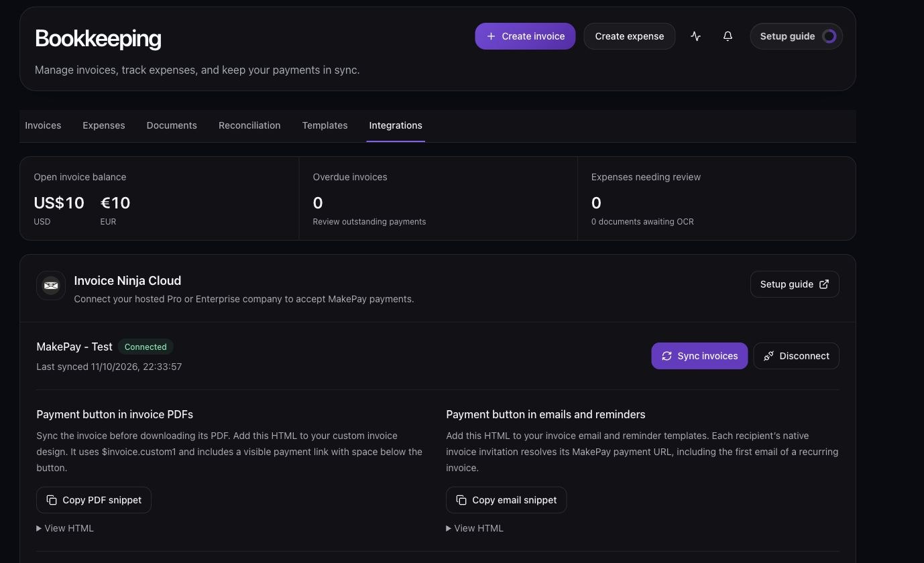
Task: Open the Expenses tab
Action: (x=104, y=125)
